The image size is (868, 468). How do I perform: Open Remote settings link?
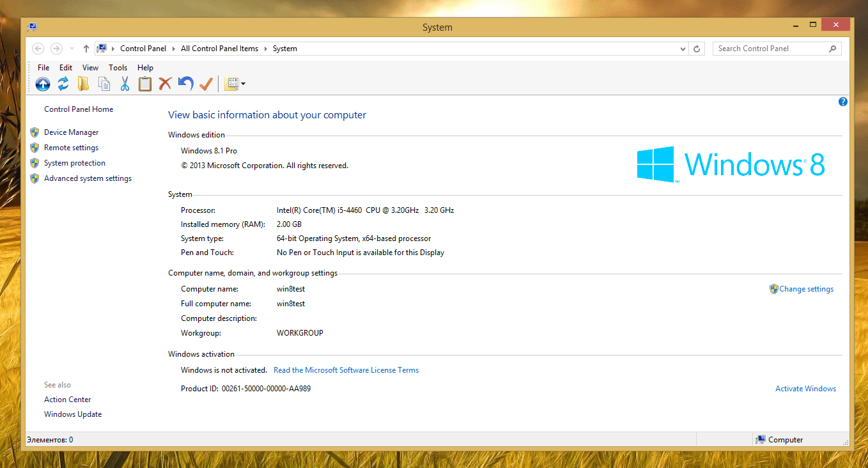pos(71,148)
